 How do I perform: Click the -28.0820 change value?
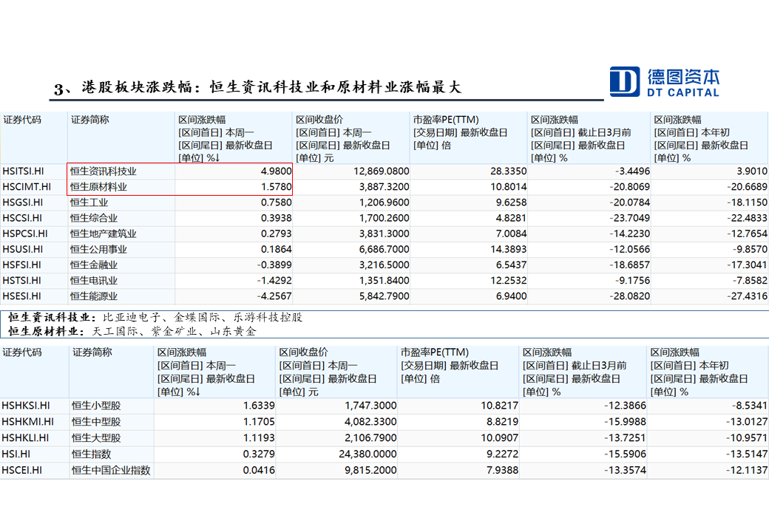(x=630, y=297)
